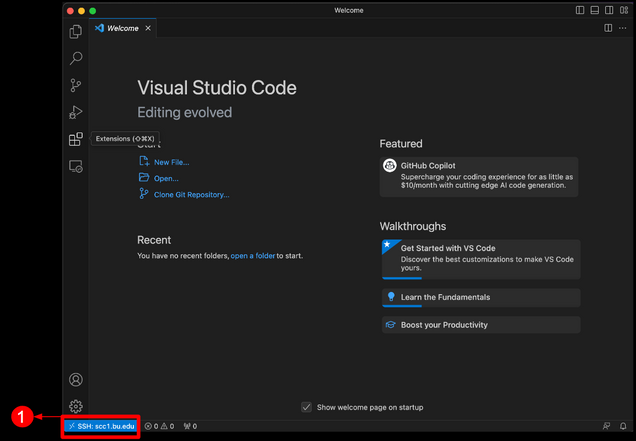The width and height of the screenshot is (636, 441).
Task: Uncheck Show welcome page on startup
Action: coord(307,407)
